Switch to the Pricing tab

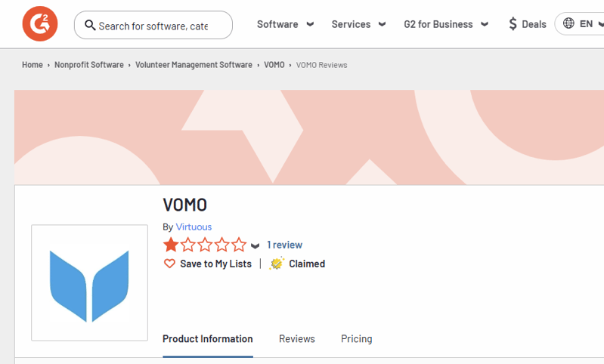pos(356,338)
